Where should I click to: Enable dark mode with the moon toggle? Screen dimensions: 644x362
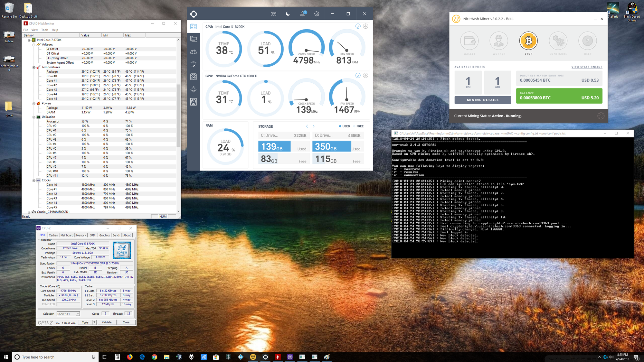[288, 14]
